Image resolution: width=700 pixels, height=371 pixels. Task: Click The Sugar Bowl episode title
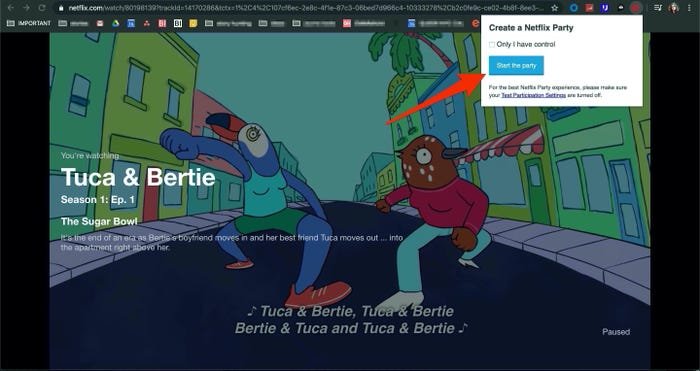pos(99,221)
